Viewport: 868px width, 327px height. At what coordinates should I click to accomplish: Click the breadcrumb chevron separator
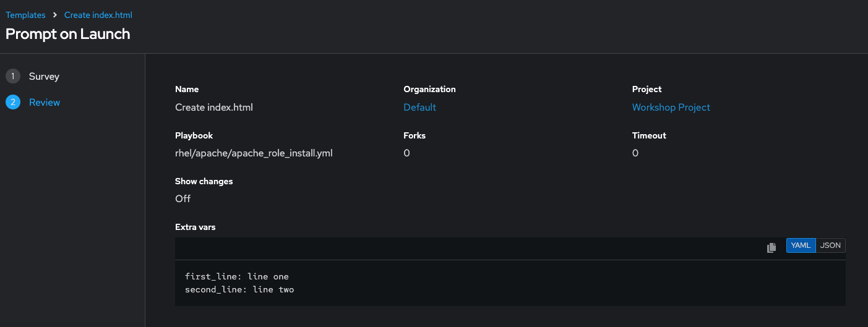55,15
